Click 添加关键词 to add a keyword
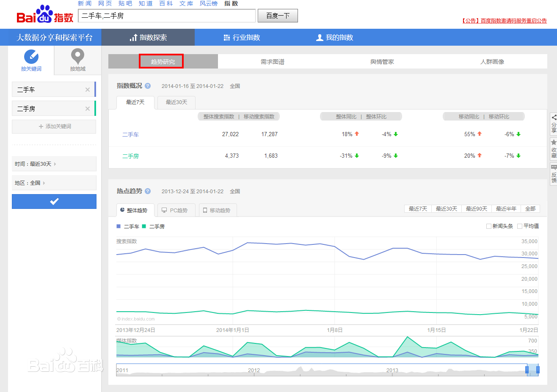 pyautogui.click(x=54, y=126)
